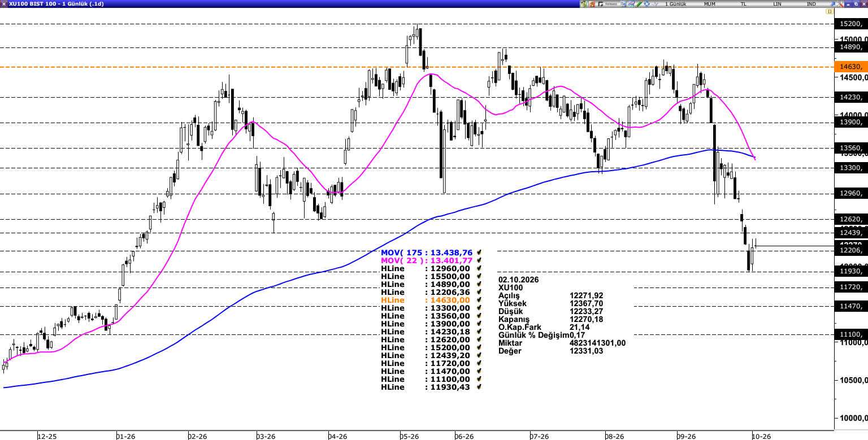Click the HLine 11470,00 legend row
The width and height of the screenshot is (868, 440).
[x=431, y=371]
